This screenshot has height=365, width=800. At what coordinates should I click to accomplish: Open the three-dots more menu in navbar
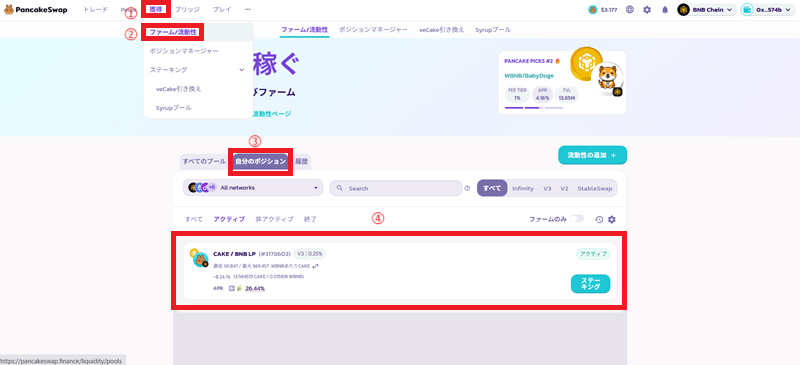click(247, 9)
